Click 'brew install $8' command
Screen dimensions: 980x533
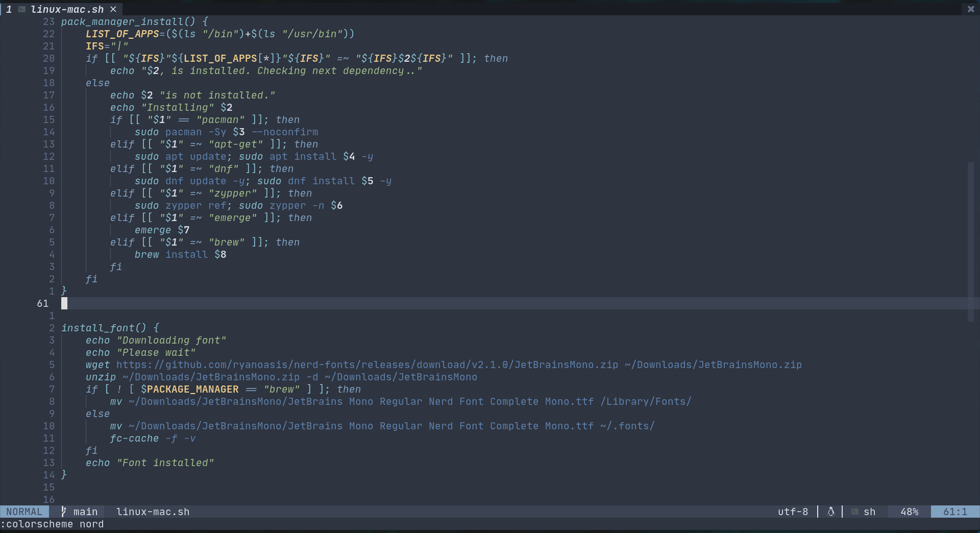click(181, 254)
